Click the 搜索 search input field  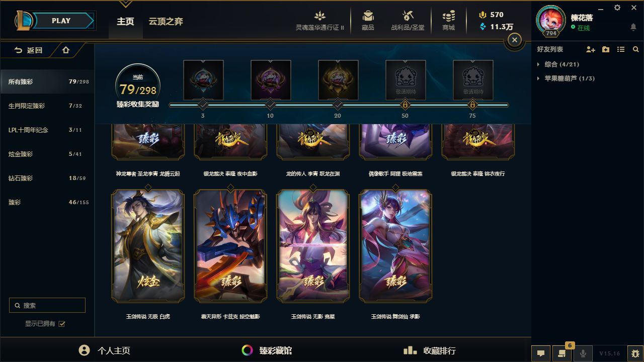[x=47, y=305]
